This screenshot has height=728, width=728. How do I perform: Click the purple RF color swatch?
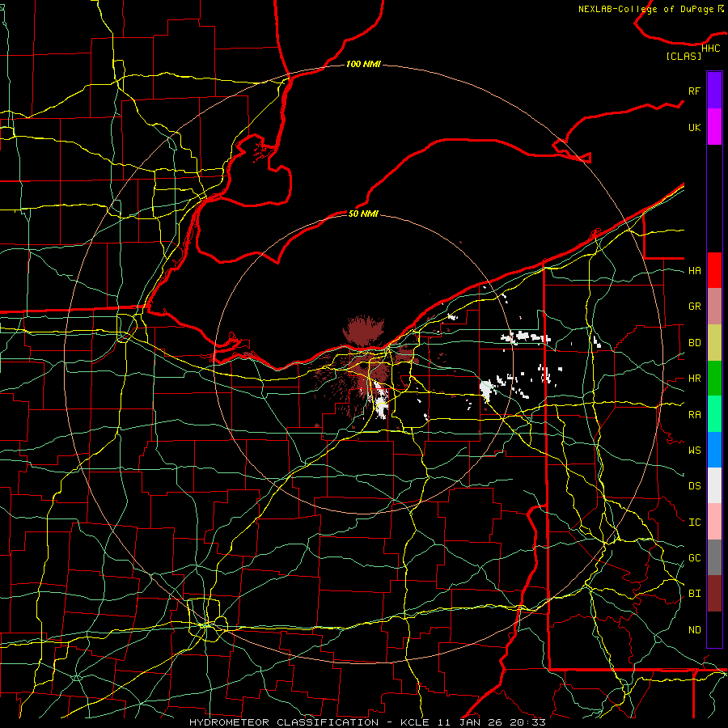(714, 91)
